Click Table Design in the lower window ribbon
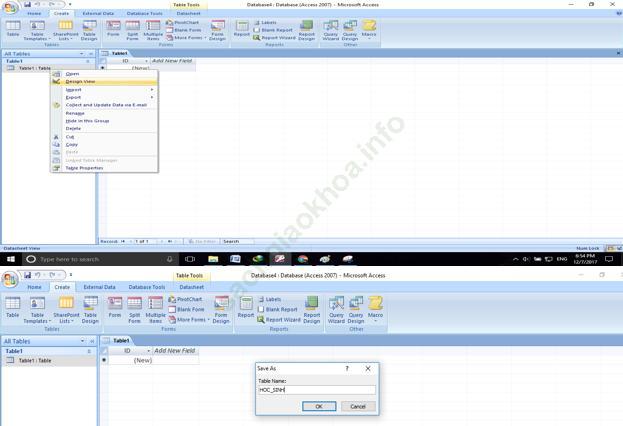623x426 pixels. click(x=90, y=310)
